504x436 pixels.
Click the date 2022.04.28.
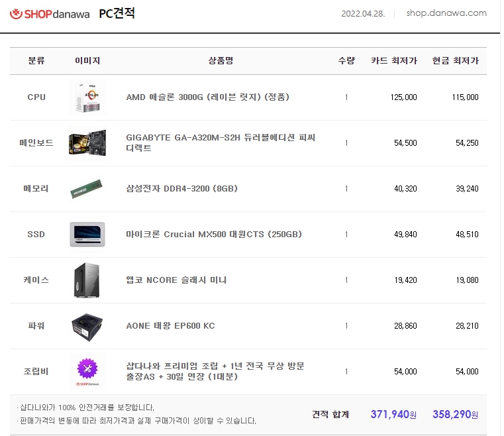pyautogui.click(x=363, y=13)
